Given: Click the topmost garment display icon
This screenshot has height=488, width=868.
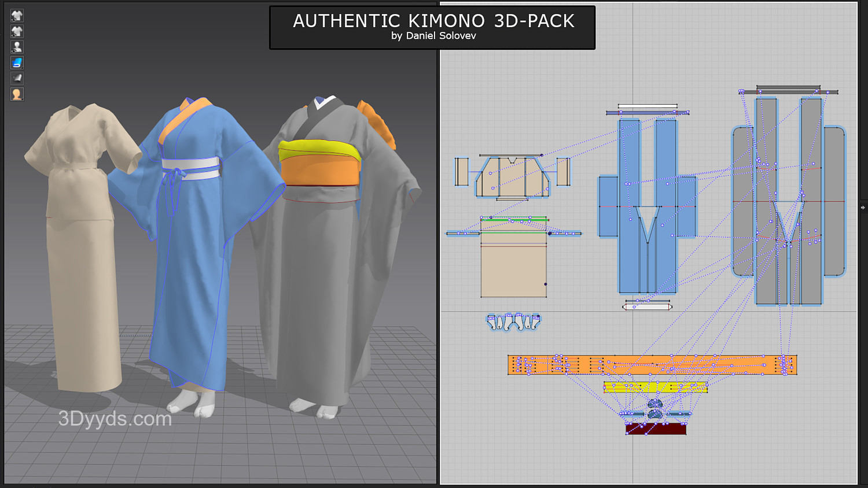Looking at the screenshot, I should point(17,16).
